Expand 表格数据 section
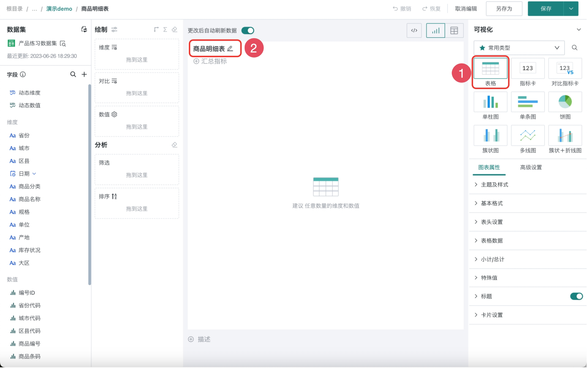 528,241
